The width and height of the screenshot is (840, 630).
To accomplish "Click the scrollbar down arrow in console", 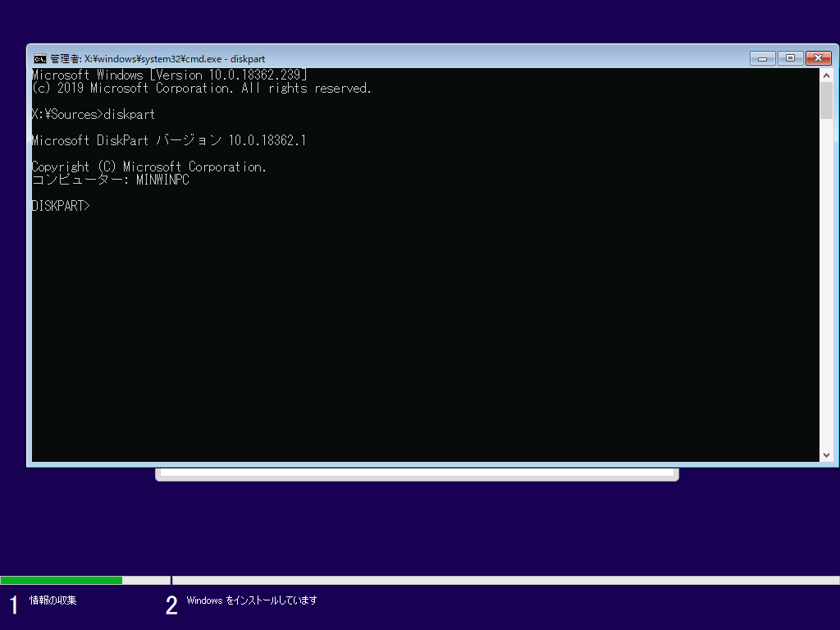I will coord(826,454).
